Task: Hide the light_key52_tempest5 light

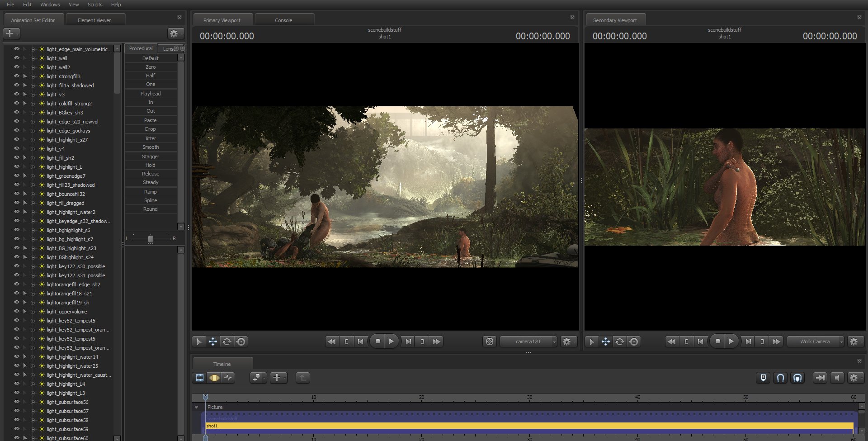Action: [x=17, y=320]
